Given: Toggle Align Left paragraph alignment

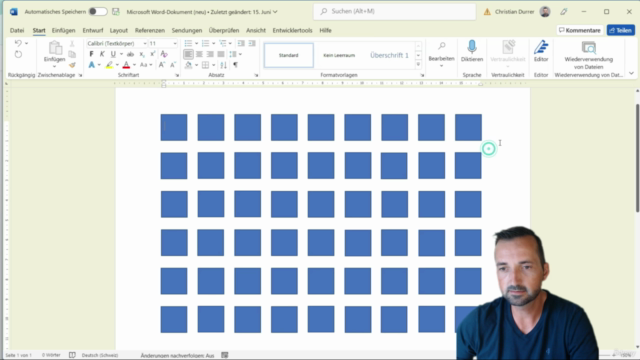Looking at the screenshot, I should (x=188, y=54).
